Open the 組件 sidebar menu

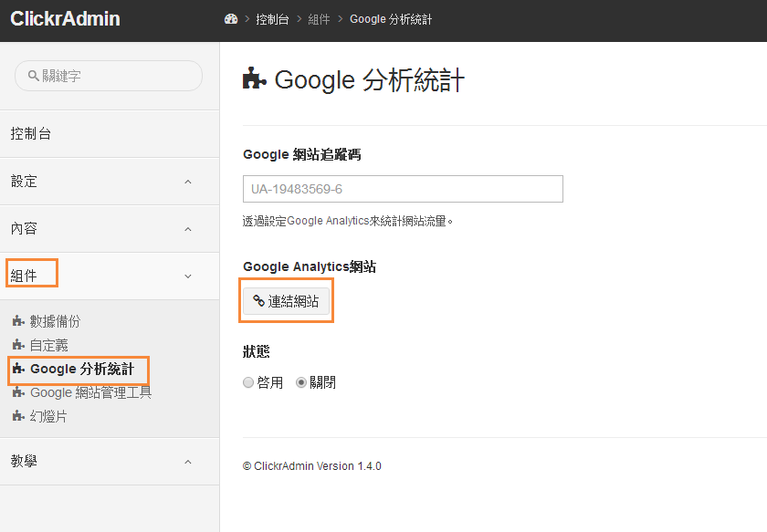(110, 276)
